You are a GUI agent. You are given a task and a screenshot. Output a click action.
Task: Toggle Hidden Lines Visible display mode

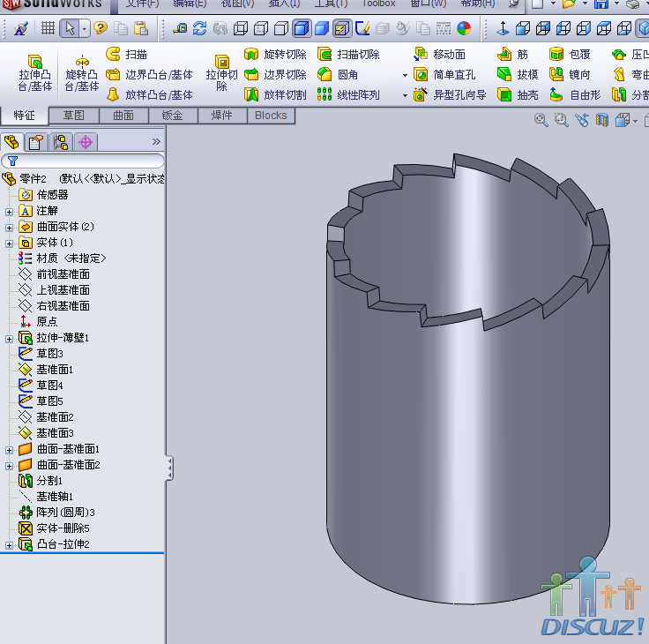pyautogui.click(x=261, y=28)
